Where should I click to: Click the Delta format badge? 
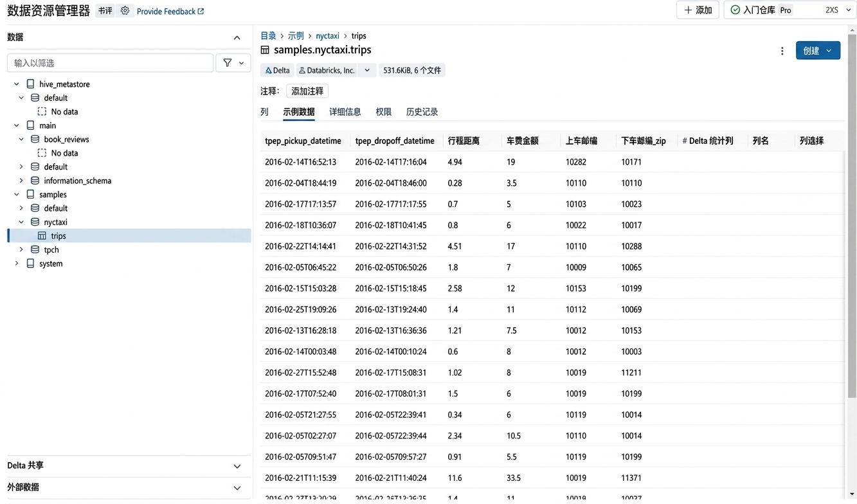point(278,70)
